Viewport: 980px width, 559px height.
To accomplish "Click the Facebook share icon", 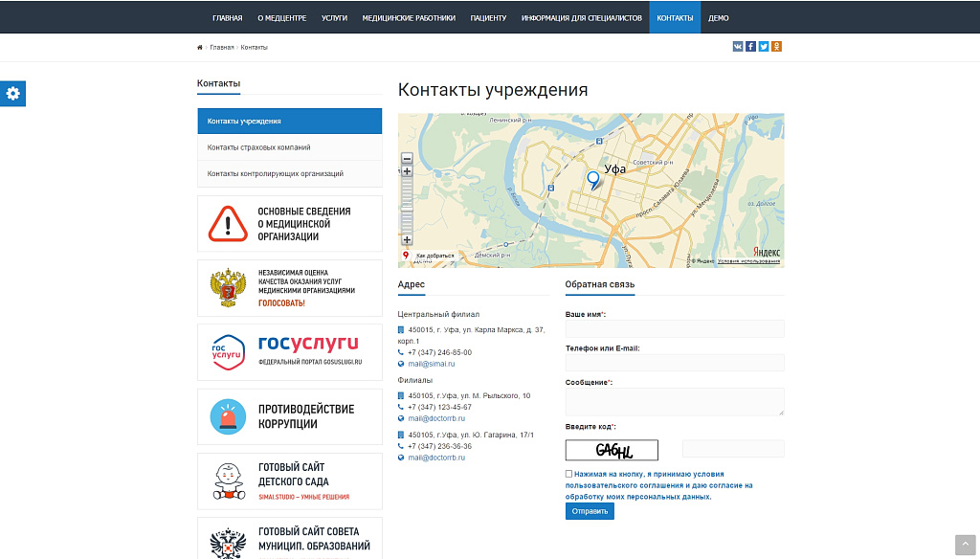I will [x=750, y=45].
